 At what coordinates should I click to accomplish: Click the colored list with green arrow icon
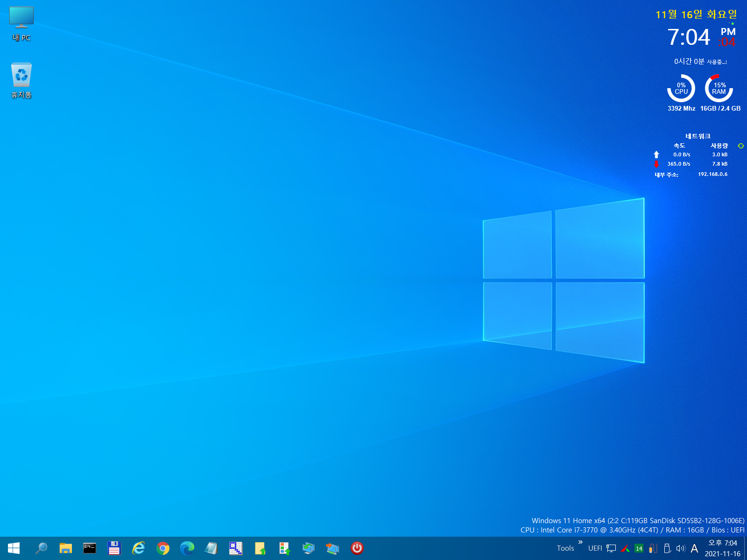coord(284,548)
